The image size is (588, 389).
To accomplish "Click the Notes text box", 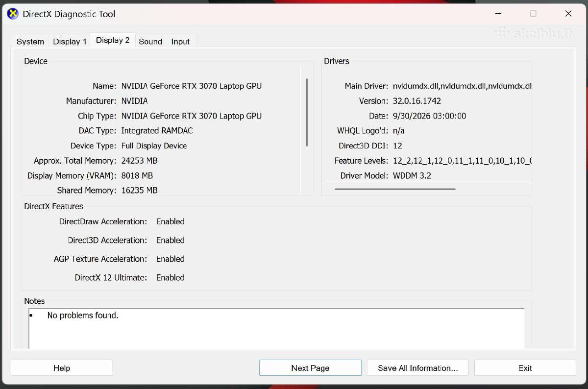I will (x=276, y=328).
